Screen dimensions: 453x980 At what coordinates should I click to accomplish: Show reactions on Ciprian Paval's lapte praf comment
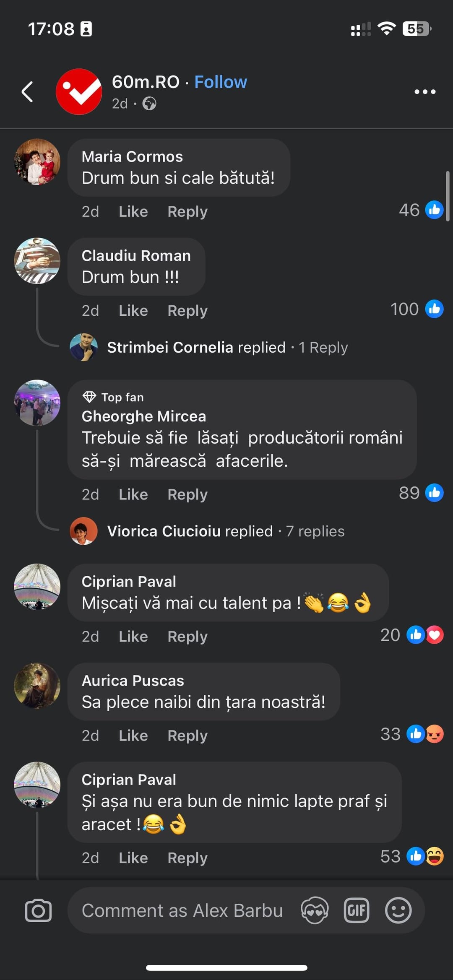click(x=412, y=856)
